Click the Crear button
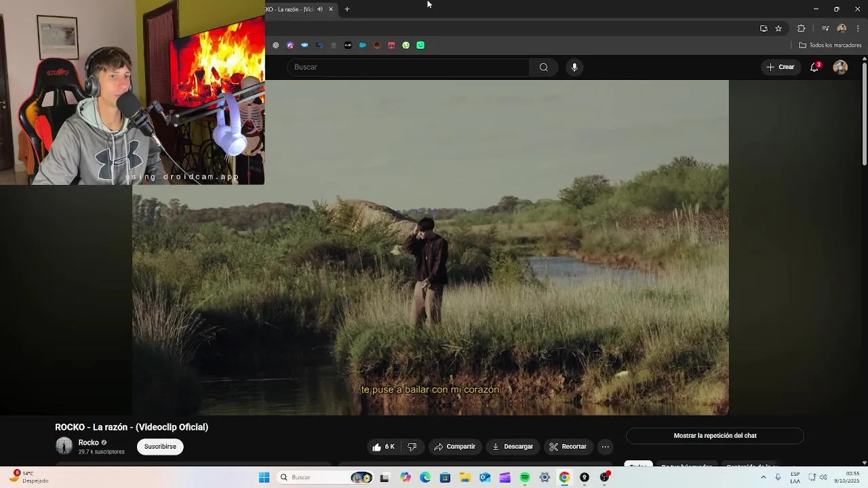Image resolution: width=868 pixels, height=488 pixels. tap(780, 67)
